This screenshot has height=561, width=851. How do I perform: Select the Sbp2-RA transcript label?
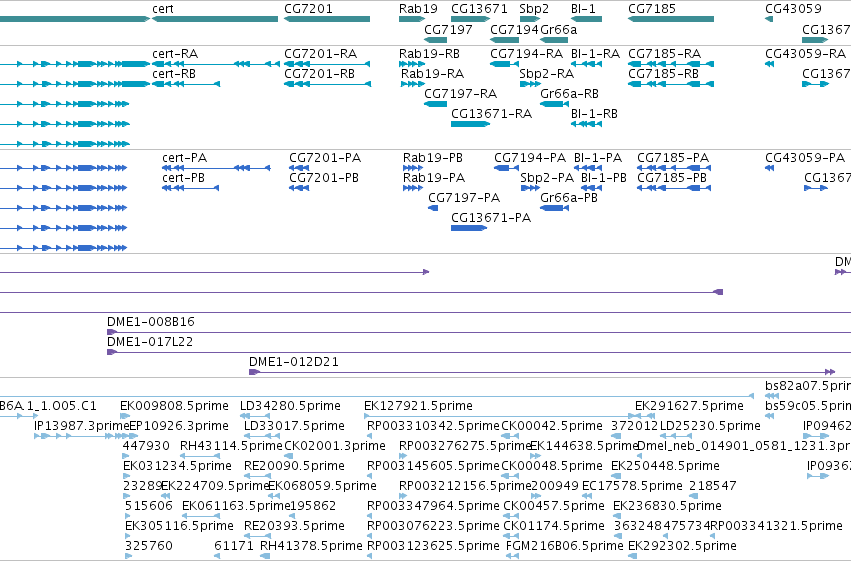tap(547, 73)
